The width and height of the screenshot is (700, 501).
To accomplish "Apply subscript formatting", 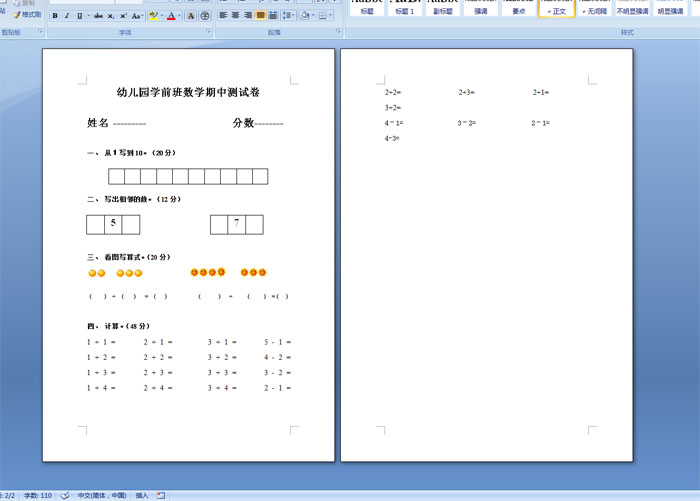I will point(111,16).
